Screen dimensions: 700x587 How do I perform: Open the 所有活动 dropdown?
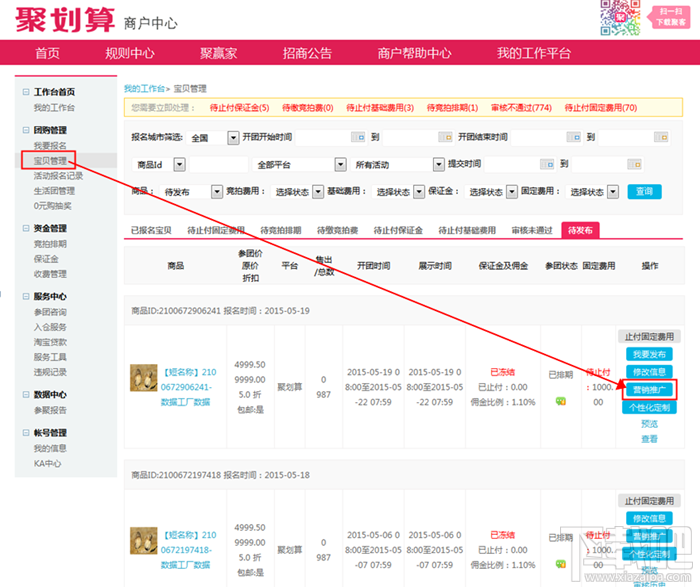click(397, 165)
